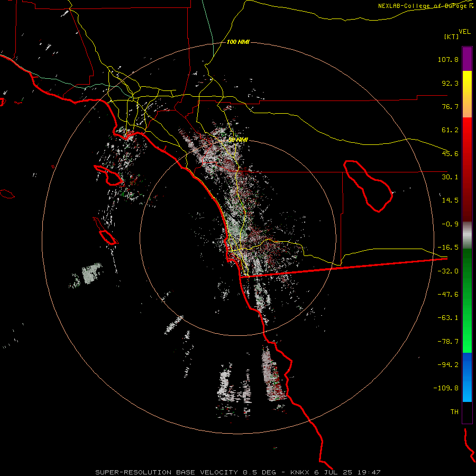476x476 pixels.
Task: Click the 14.5 legend value
Action: coord(450,200)
